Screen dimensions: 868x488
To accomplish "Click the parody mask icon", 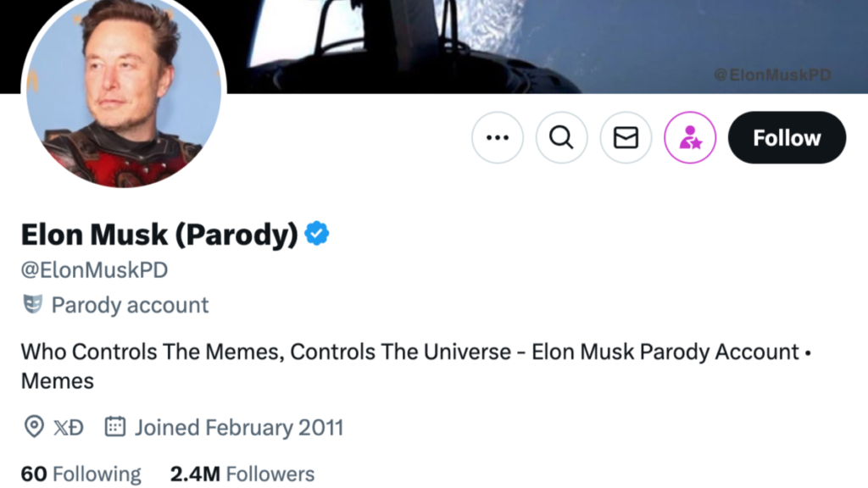I will tap(32, 305).
